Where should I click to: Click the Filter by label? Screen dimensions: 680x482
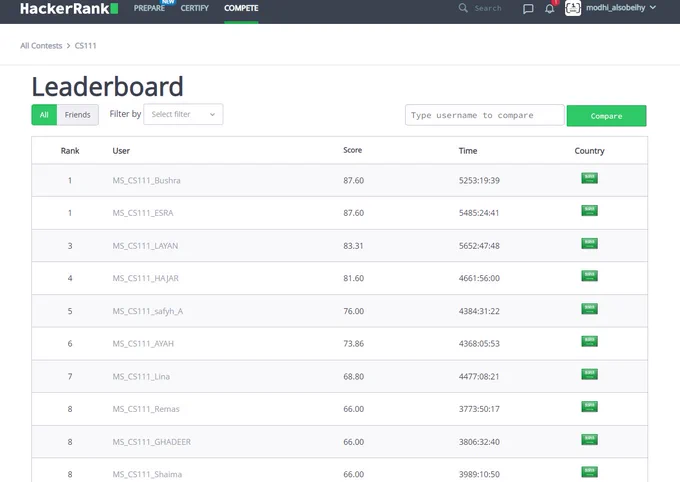pyautogui.click(x=125, y=114)
